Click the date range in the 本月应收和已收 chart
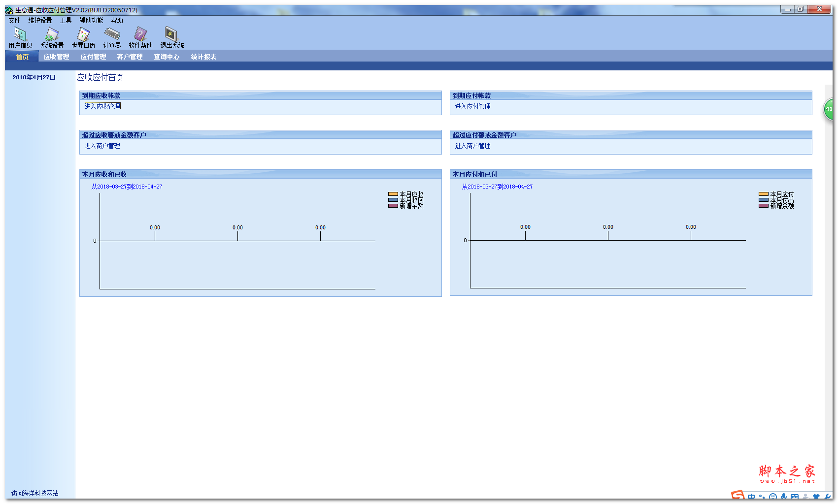838x504 pixels. point(127,187)
